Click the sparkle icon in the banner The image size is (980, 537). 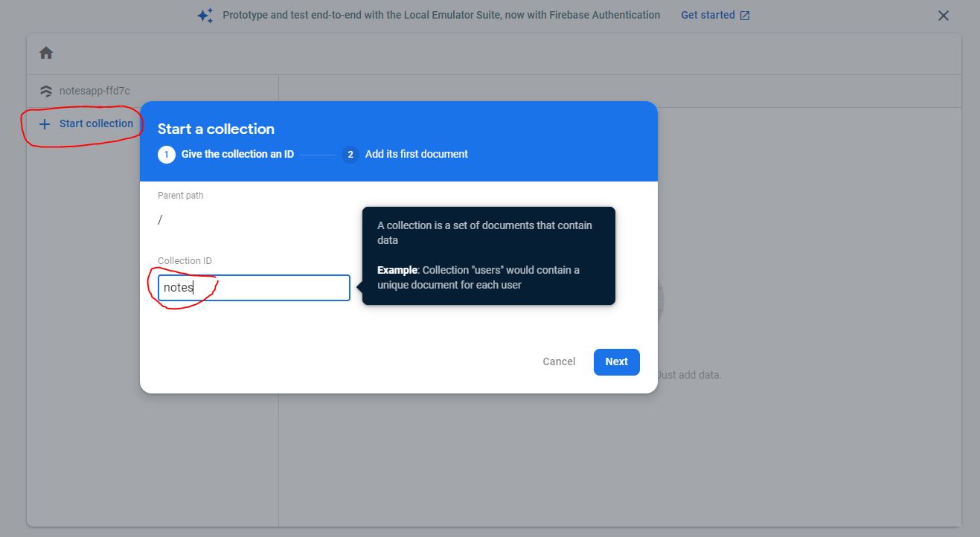pos(205,14)
